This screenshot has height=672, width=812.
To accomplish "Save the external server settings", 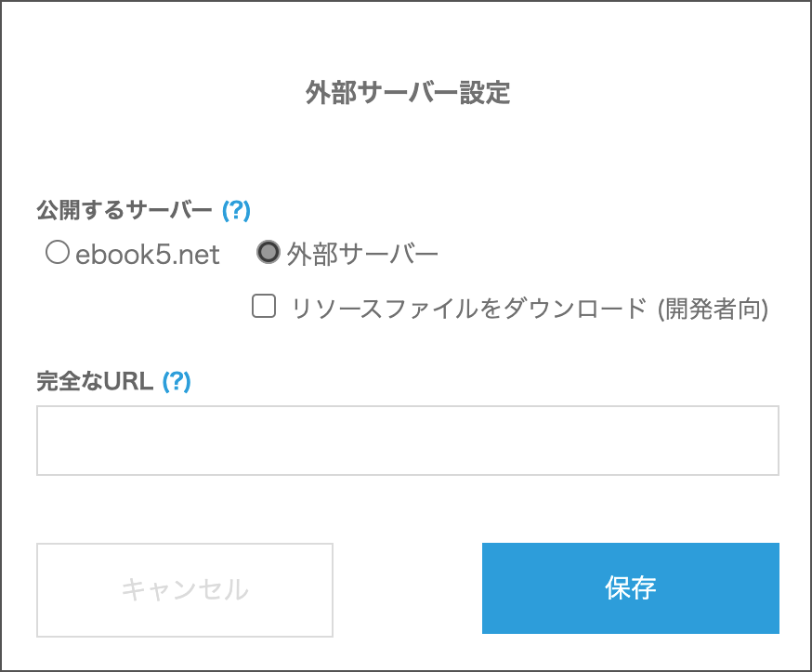I will 630,588.
